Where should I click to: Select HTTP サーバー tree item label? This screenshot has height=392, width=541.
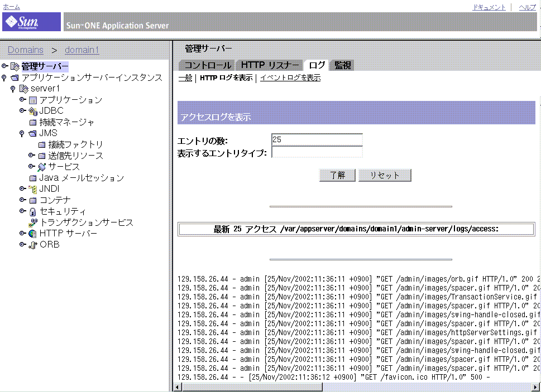[68, 234]
